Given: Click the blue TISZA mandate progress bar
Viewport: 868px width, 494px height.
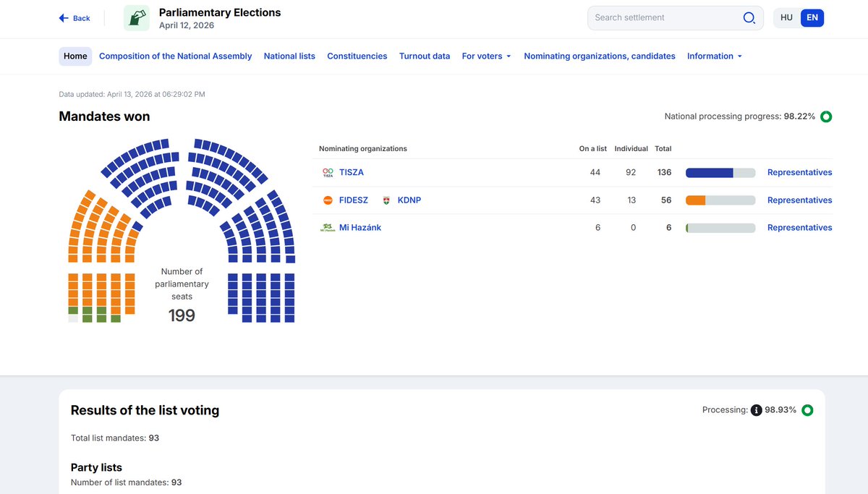Looking at the screenshot, I should tap(720, 173).
